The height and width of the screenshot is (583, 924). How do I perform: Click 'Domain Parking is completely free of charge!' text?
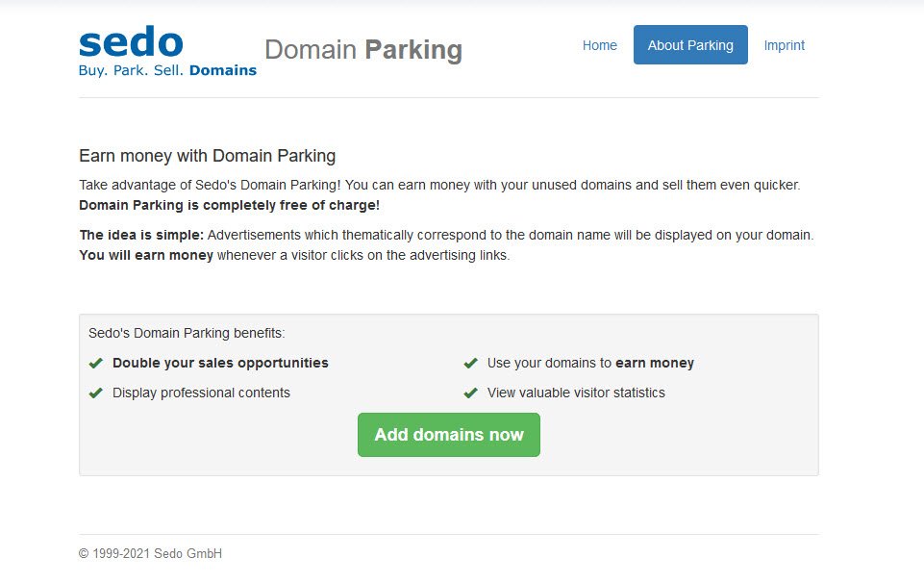tap(229, 205)
